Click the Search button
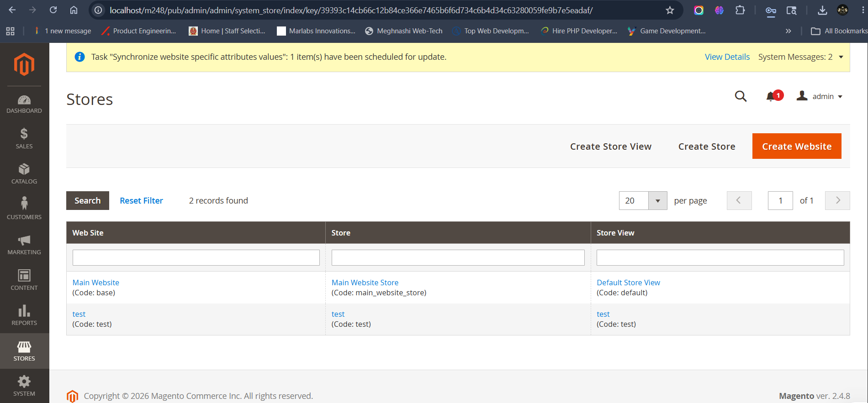 [x=88, y=200]
